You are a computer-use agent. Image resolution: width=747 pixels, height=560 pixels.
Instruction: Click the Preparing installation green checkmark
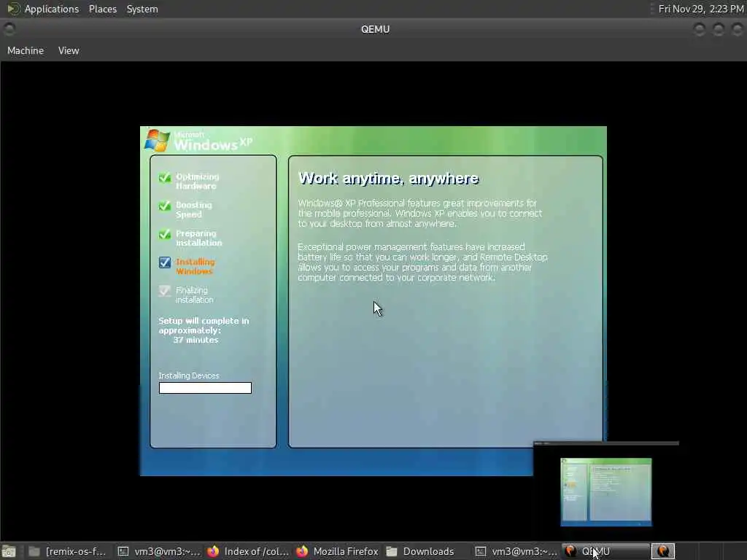tap(165, 234)
